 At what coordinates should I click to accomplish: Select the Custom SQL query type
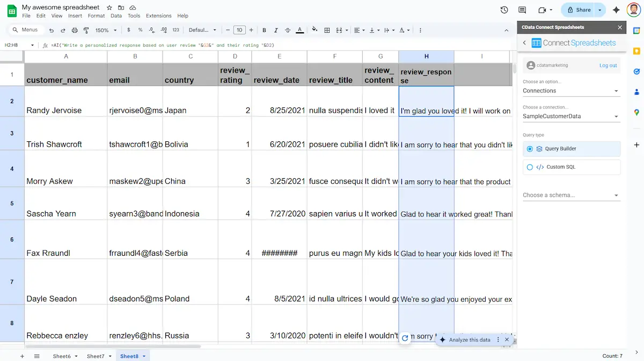[572, 167]
